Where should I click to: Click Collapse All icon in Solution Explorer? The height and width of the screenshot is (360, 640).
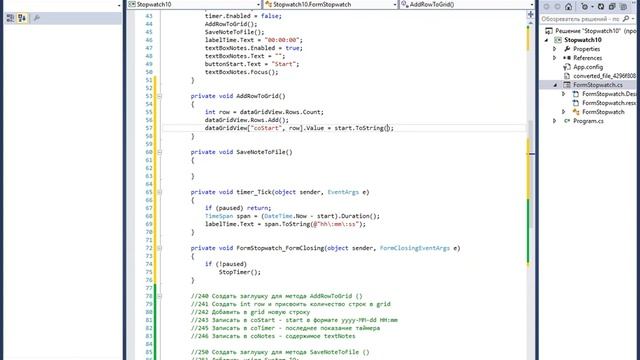click(612, 7)
